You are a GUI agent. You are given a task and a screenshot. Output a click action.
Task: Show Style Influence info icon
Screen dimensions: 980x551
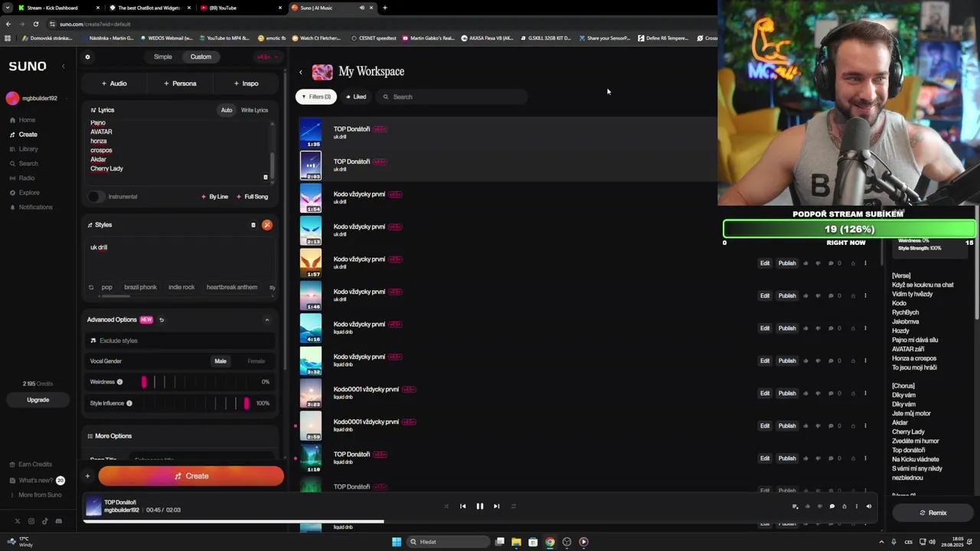pos(129,403)
